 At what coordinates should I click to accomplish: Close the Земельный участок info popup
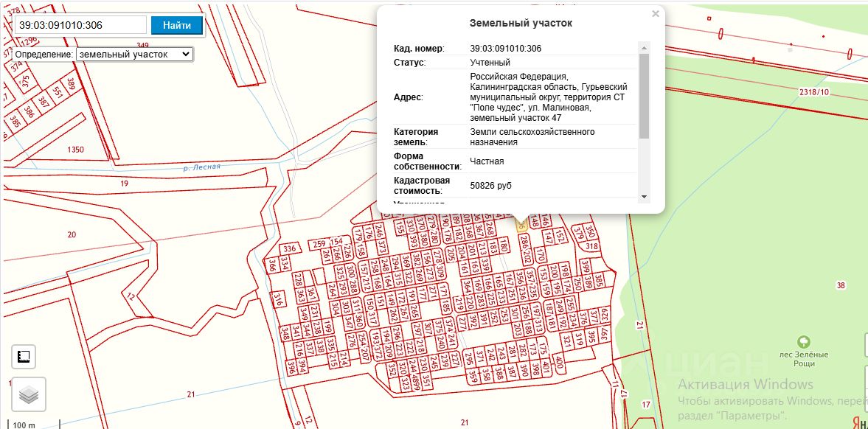coord(656,14)
